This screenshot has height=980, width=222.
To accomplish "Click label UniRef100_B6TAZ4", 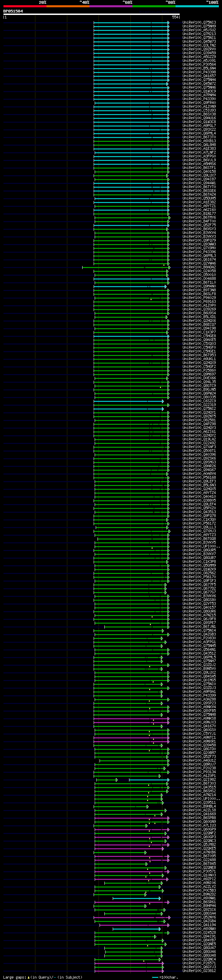I will point(199,194).
